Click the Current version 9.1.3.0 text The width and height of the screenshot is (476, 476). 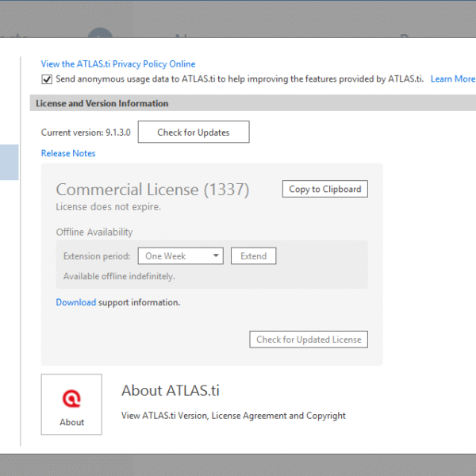[86, 132]
